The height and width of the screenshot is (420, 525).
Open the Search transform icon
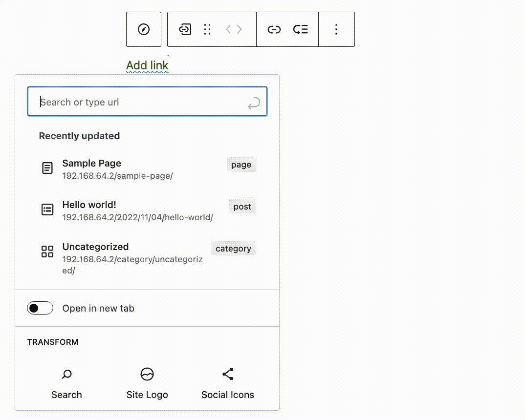pos(66,374)
